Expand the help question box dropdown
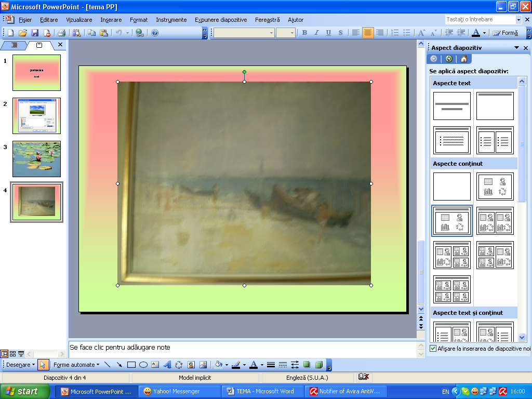The image size is (532, 399). tap(518, 20)
